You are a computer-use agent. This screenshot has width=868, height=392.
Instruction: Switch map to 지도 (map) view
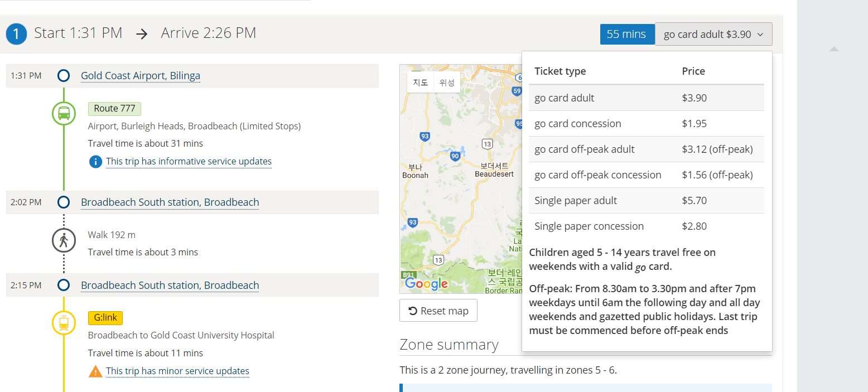[x=420, y=83]
